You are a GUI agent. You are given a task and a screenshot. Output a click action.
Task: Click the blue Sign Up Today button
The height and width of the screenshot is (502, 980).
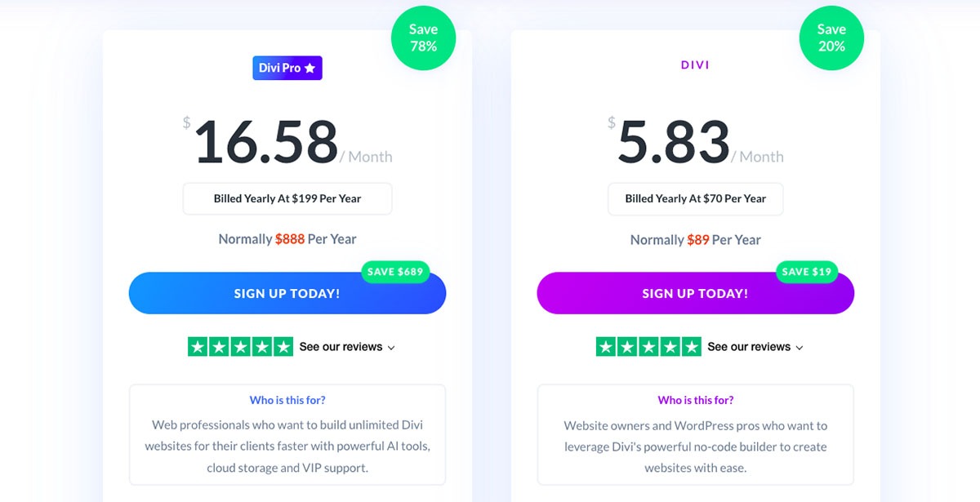[287, 293]
